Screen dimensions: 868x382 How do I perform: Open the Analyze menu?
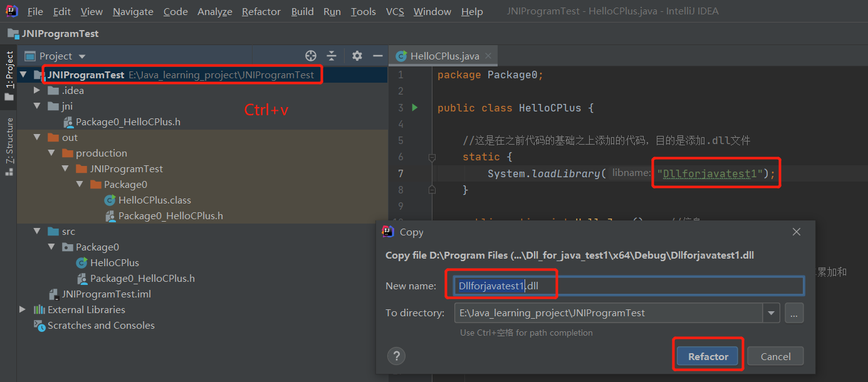click(x=215, y=11)
